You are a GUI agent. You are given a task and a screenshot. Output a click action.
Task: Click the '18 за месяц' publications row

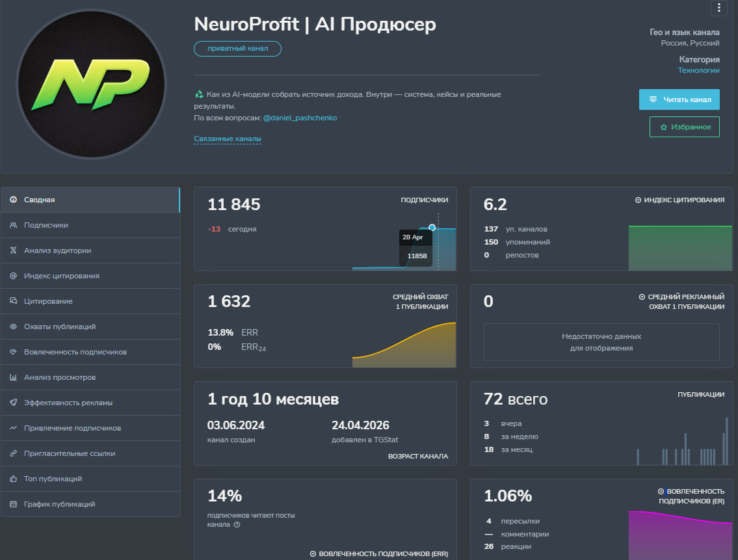click(x=508, y=450)
